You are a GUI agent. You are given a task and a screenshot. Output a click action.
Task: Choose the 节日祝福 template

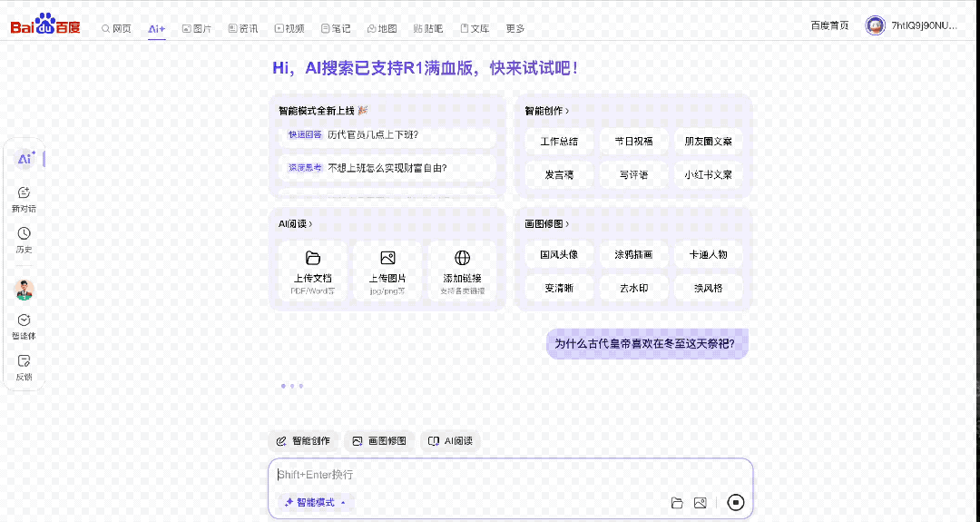coord(633,142)
